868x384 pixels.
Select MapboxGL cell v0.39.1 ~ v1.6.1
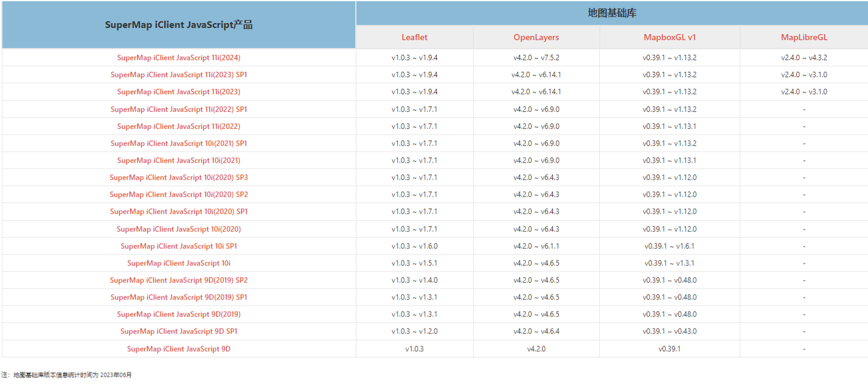pyautogui.click(x=670, y=246)
